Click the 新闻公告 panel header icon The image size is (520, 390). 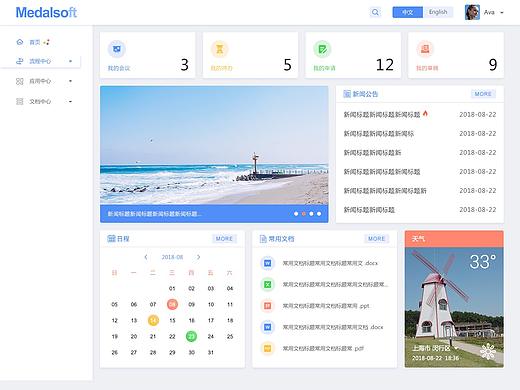pos(347,94)
